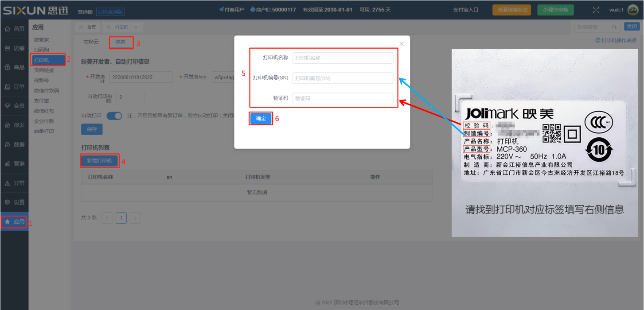Click the 打印机编号(SN) input field

[343, 78]
